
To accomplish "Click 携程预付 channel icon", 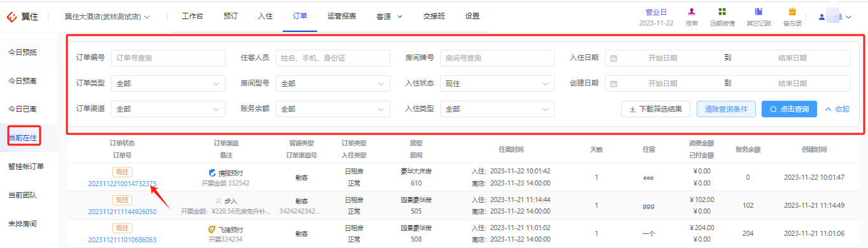I will pos(213,172).
